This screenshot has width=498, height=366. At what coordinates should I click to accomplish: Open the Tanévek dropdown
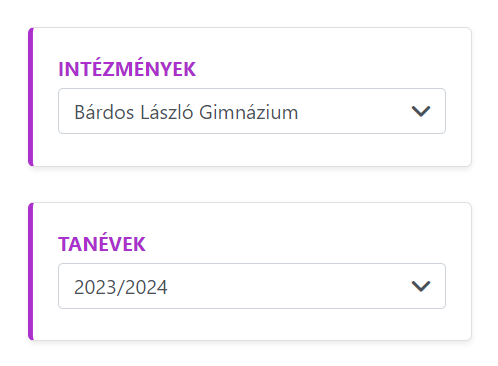[252, 286]
